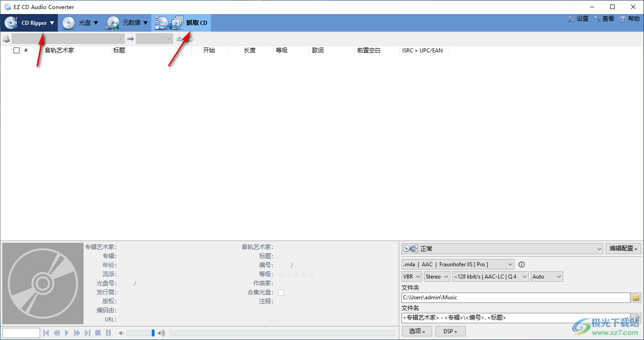Open the 查看 view menu
Screen dimensions: 644x340
604,19
